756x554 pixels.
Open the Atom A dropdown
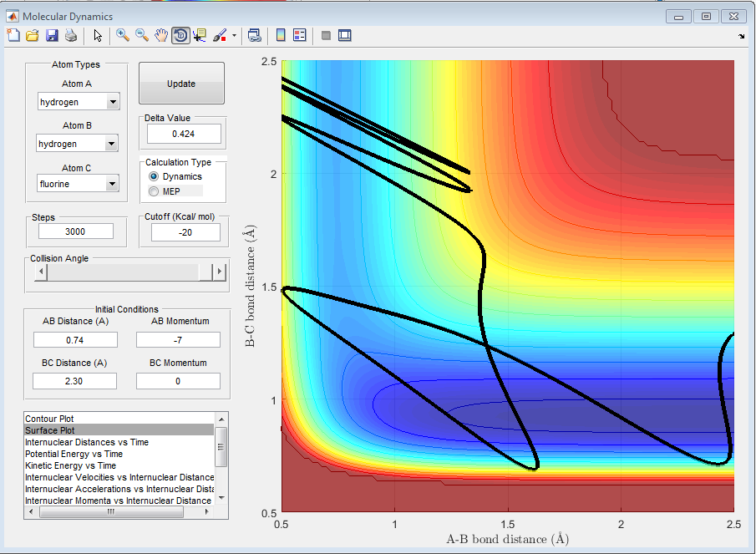(x=112, y=102)
